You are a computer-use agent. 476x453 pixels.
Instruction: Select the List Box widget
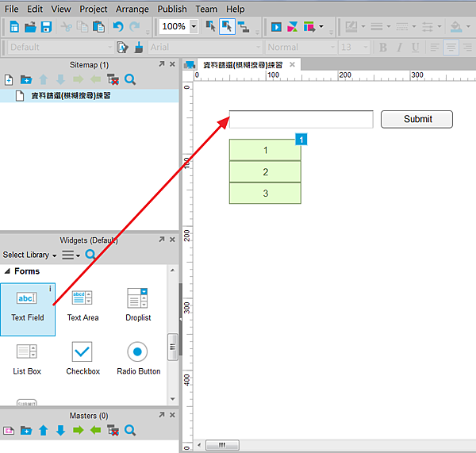27,360
